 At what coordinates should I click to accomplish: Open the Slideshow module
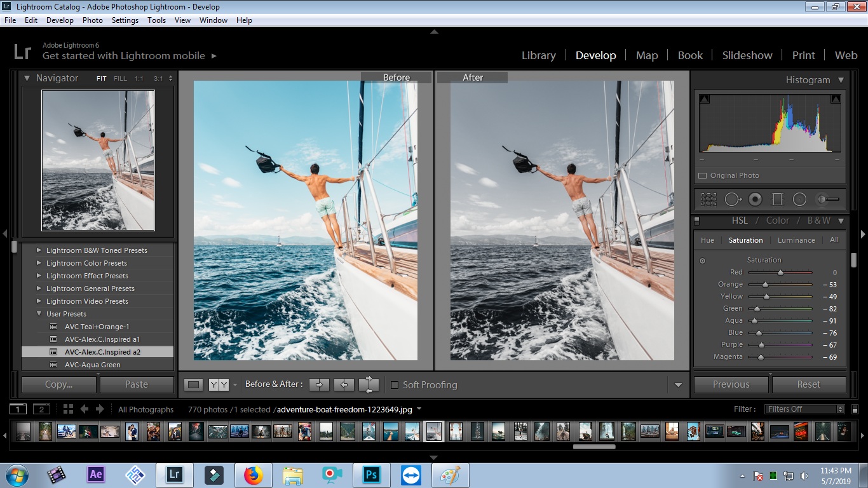tap(747, 55)
